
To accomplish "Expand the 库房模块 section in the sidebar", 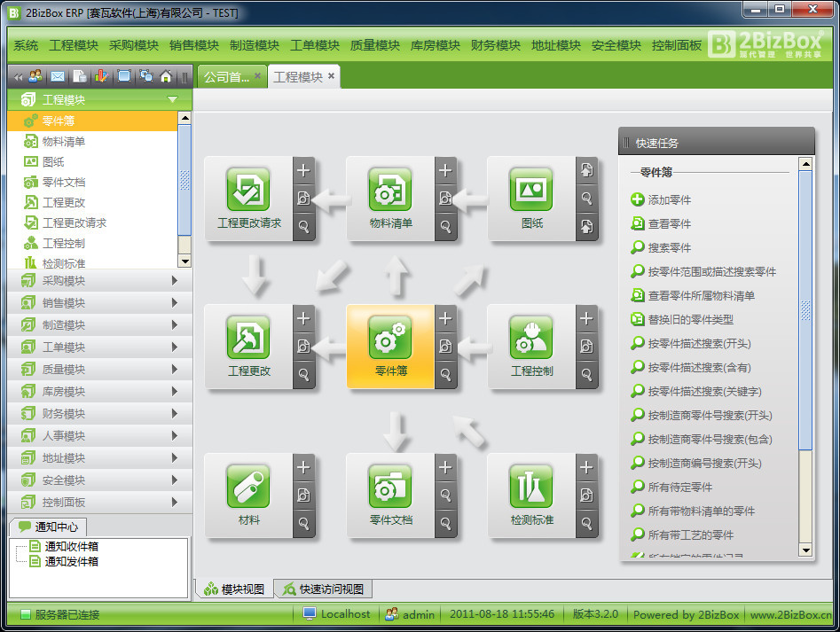I will click(100, 391).
